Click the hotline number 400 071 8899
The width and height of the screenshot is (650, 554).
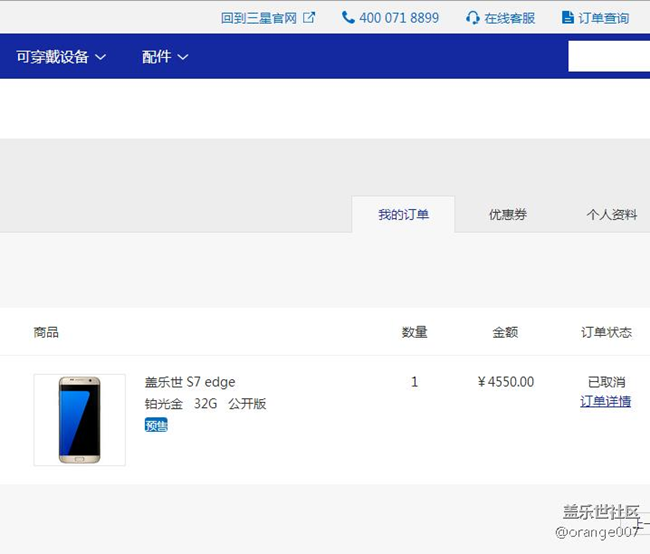(x=399, y=18)
